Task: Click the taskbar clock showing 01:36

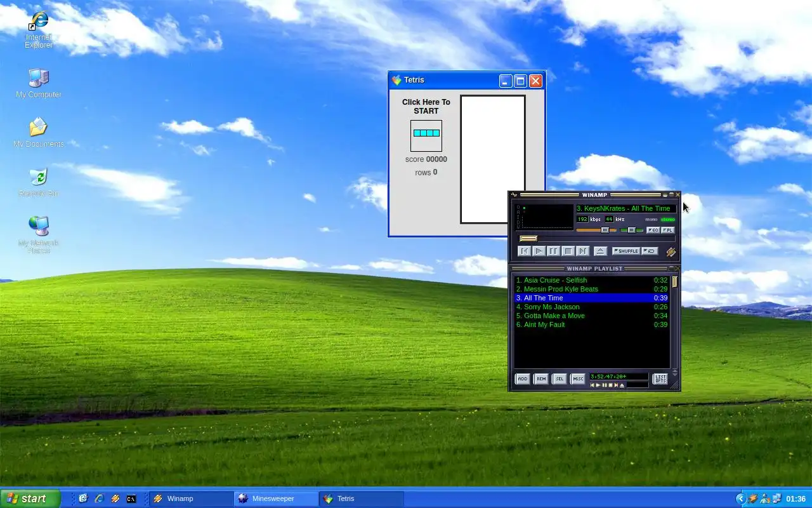Action: pyautogui.click(x=796, y=498)
